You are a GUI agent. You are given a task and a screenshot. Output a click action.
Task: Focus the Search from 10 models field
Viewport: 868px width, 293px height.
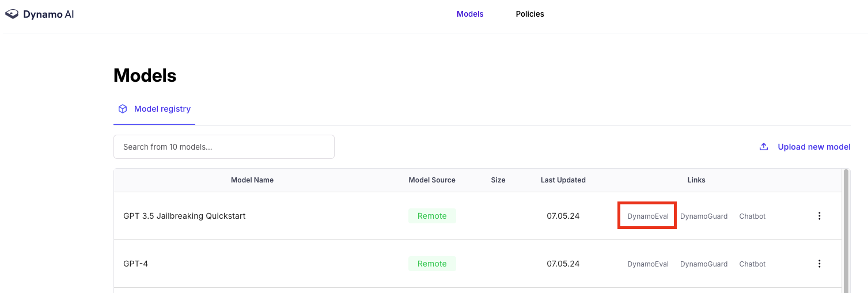pyautogui.click(x=224, y=147)
